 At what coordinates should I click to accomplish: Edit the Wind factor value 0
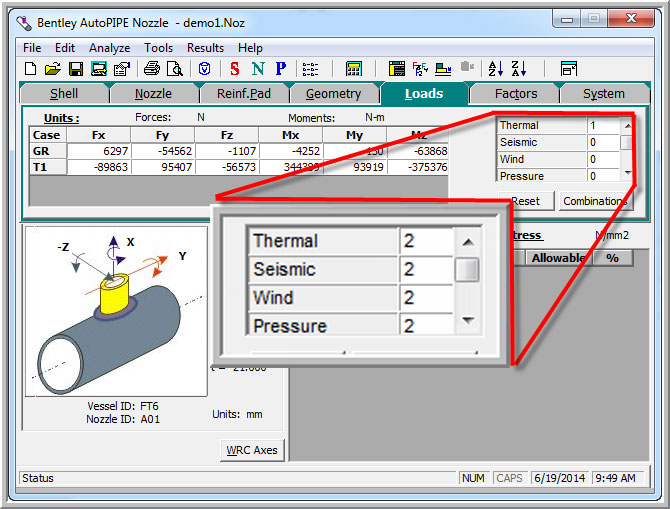(x=603, y=159)
